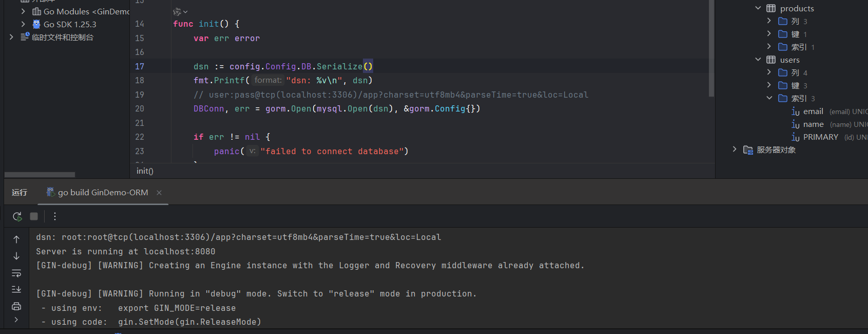This screenshot has height=334, width=868.
Task: Stop the running process
Action: point(34,216)
